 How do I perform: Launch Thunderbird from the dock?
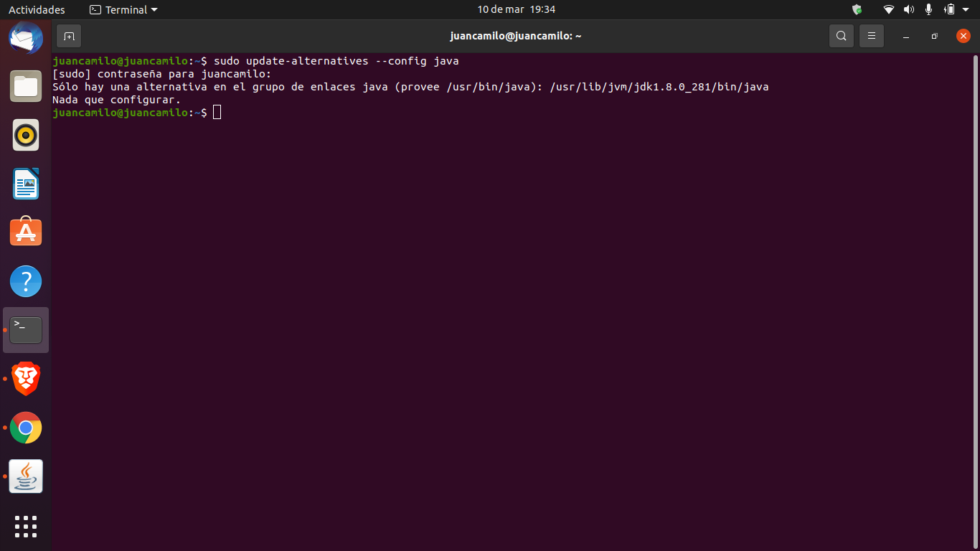click(x=26, y=37)
